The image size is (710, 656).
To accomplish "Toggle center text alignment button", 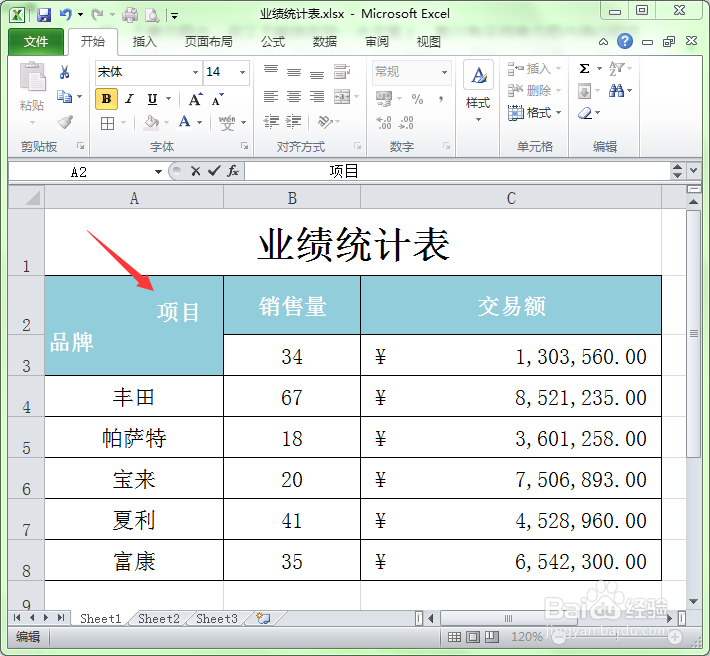I will pyautogui.click(x=294, y=96).
